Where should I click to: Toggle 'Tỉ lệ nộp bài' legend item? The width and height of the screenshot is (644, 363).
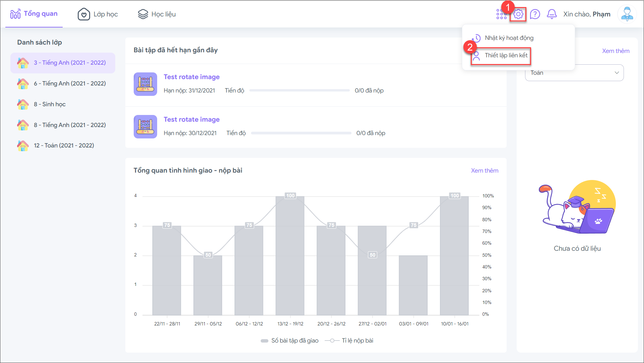point(349,341)
